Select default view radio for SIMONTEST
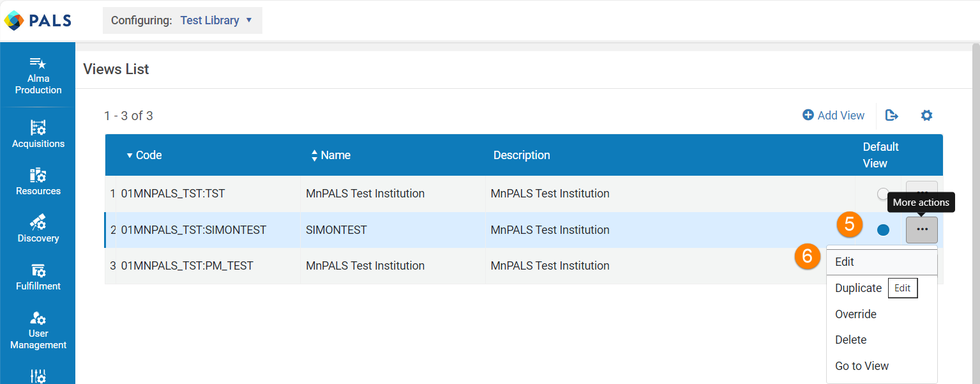This screenshot has height=384, width=980. pyautogui.click(x=883, y=230)
